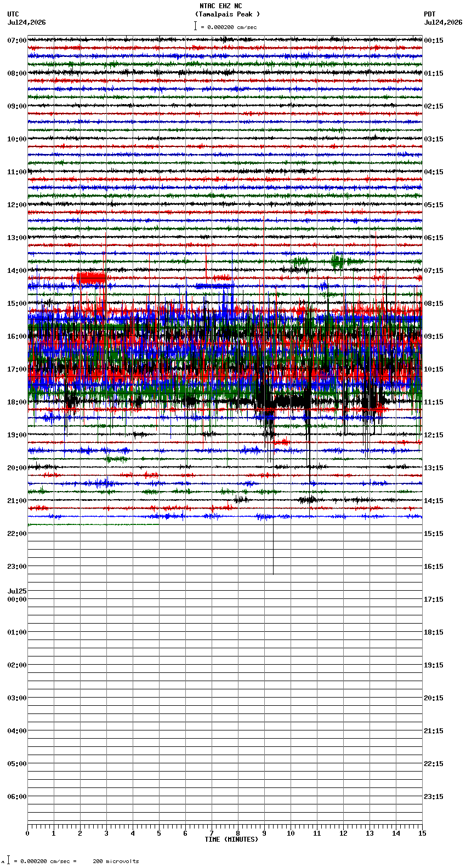
Task: Click the '09:15' PDT time label
Action: 434,336
